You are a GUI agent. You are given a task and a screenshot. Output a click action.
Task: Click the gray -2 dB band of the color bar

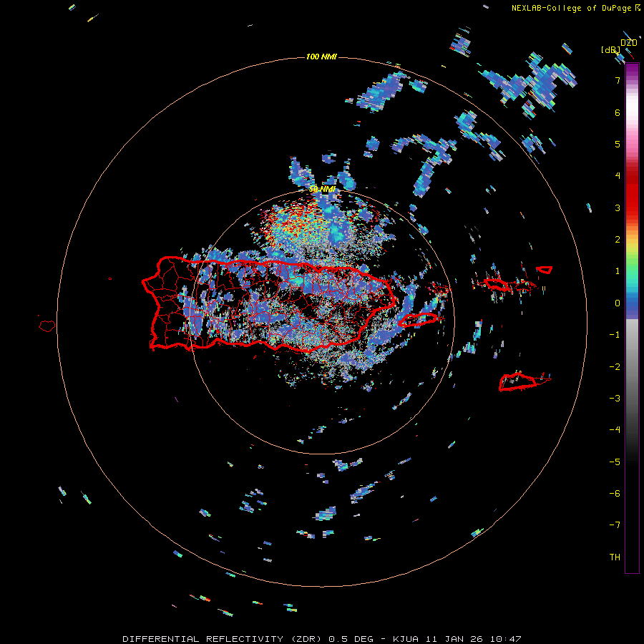point(632,366)
